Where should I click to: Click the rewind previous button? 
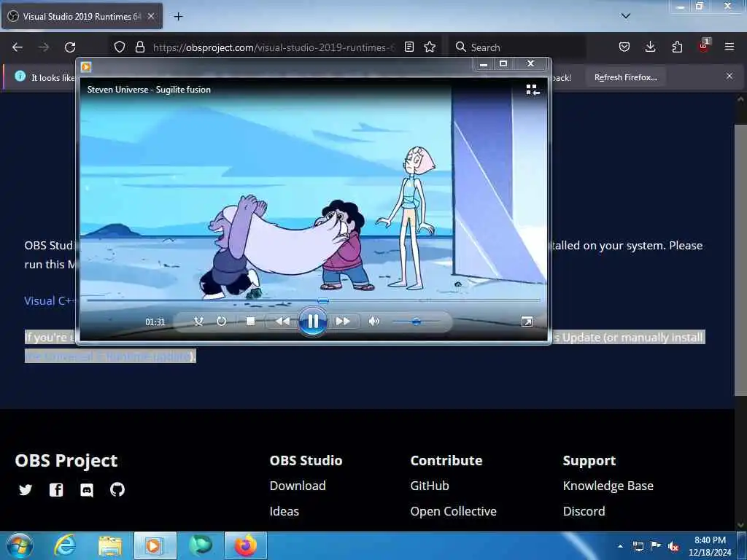[282, 322]
